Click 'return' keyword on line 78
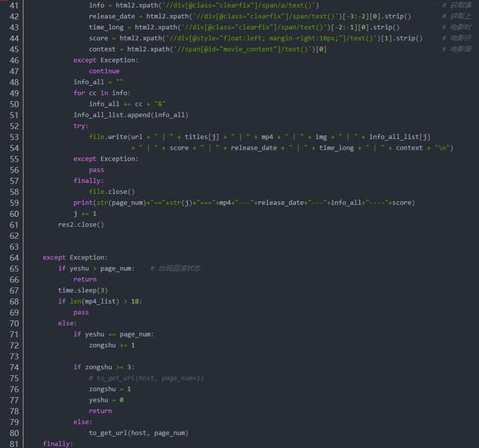 click(x=100, y=411)
